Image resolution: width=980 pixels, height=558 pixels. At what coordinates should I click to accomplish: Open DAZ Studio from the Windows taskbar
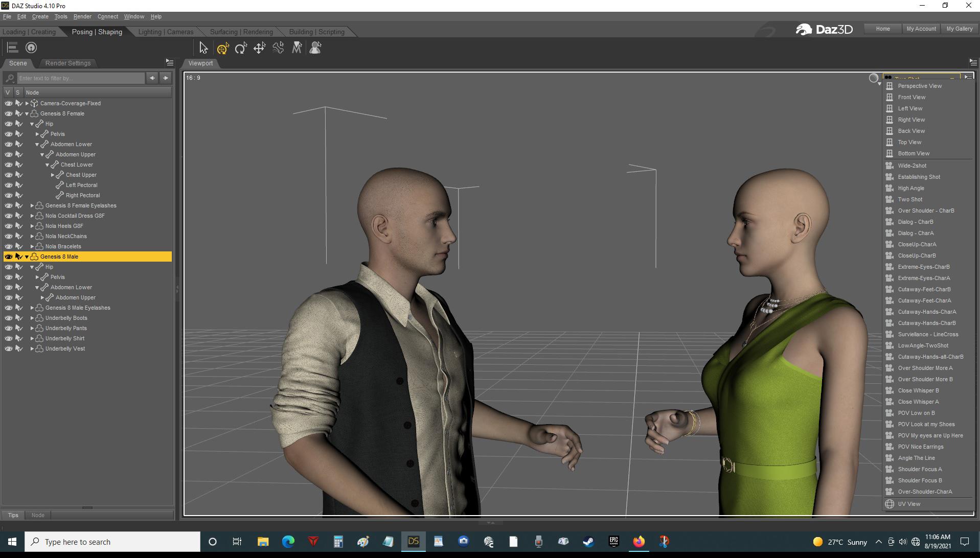click(413, 542)
